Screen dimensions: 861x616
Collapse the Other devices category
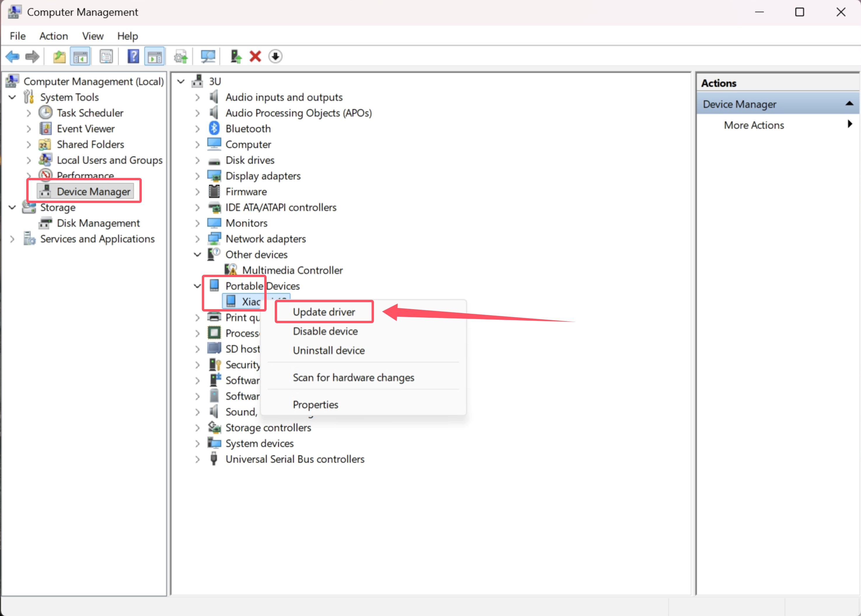pyautogui.click(x=197, y=255)
